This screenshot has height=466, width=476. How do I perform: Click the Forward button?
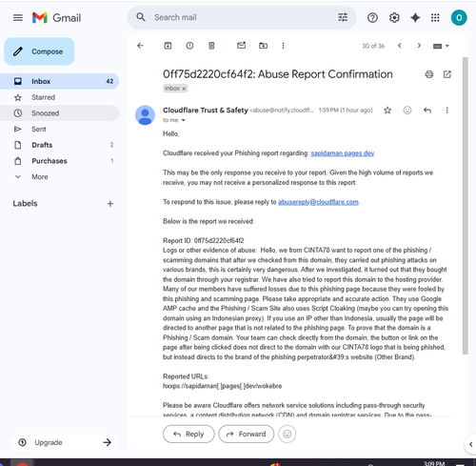tap(247, 434)
